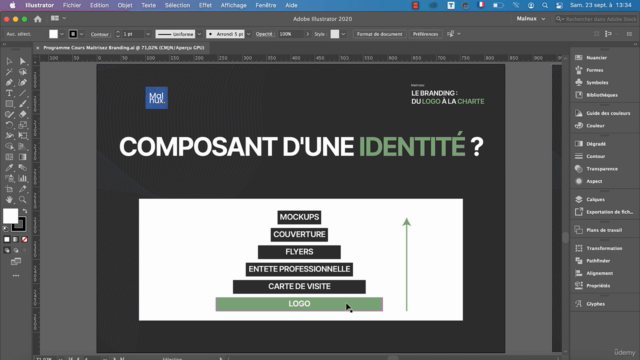This screenshot has width=640, height=360.
Task: Choose the Eyedropper tool
Action: pos(9,167)
